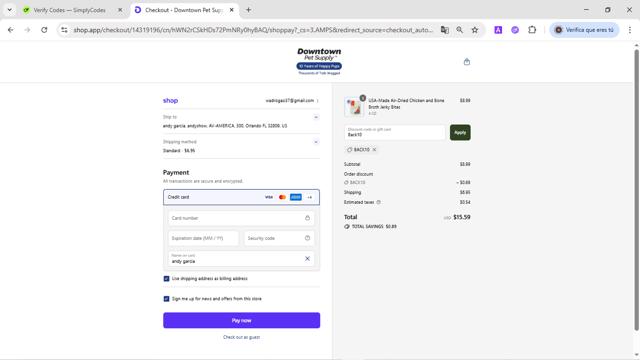
Task: Select the Checkout Downtown Pet Supply tab
Action: coord(184,10)
